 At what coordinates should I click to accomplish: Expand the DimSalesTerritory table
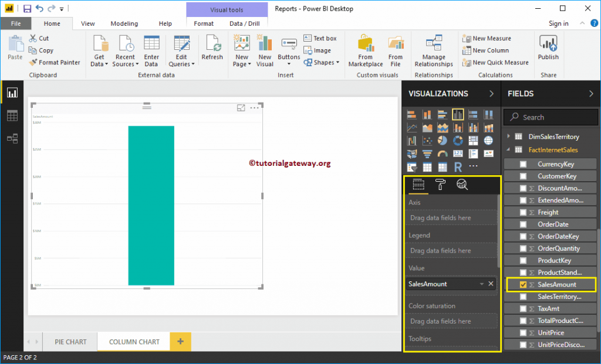[509, 136]
